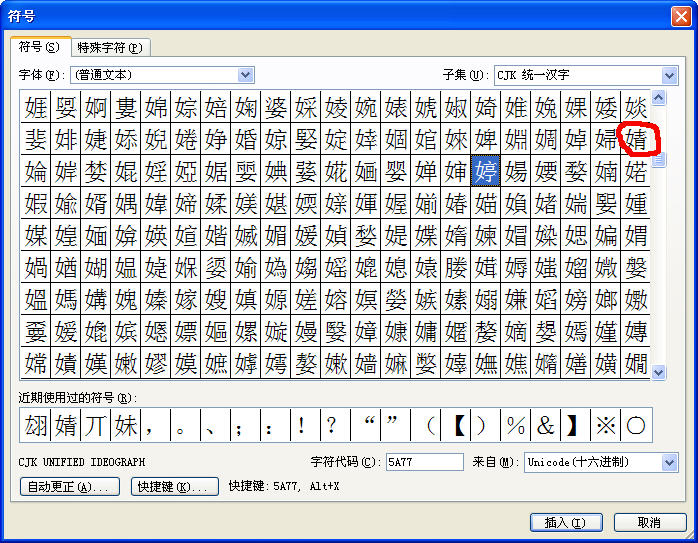This screenshot has height=543, width=698.
Task: Pick 丌 from the recently used symbols
Action: [x=96, y=425]
